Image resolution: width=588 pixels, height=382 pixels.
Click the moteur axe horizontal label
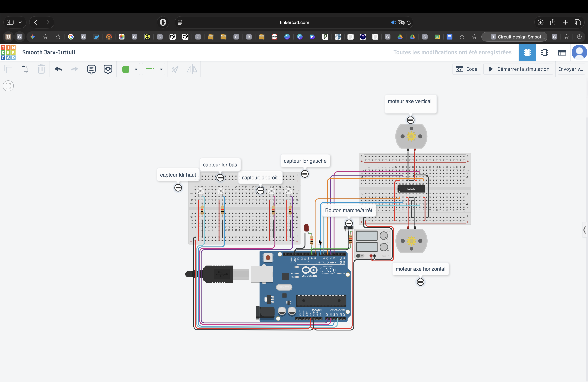(x=420, y=269)
